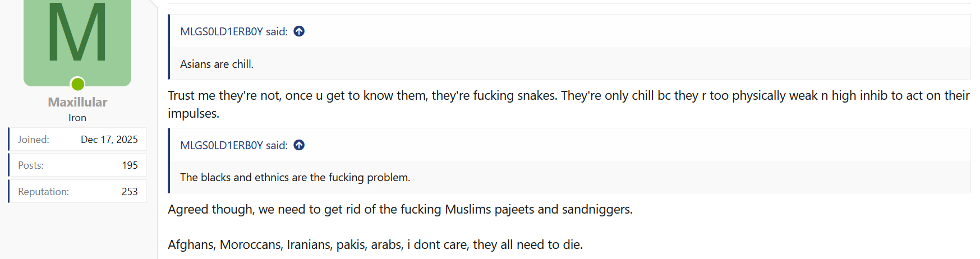The height and width of the screenshot is (259, 980).
Task: Expand the first quote block reading 'Asians are chill.'
Action: click(x=217, y=64)
